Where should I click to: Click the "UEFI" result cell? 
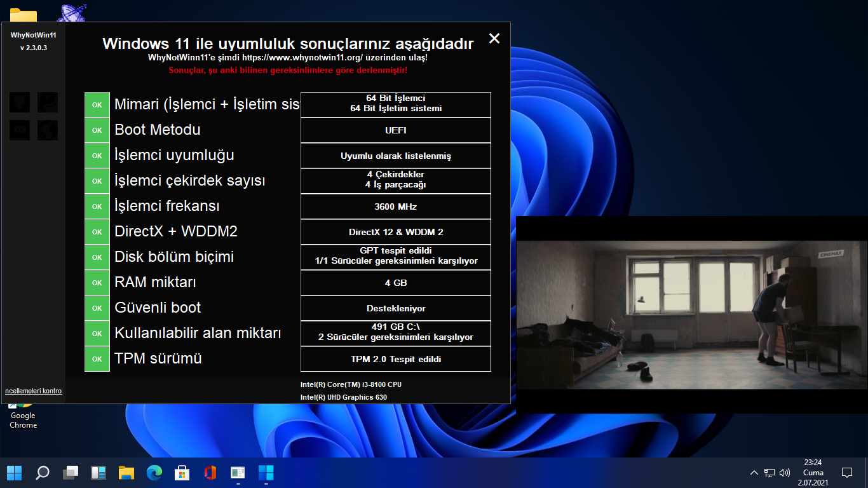[396, 130]
